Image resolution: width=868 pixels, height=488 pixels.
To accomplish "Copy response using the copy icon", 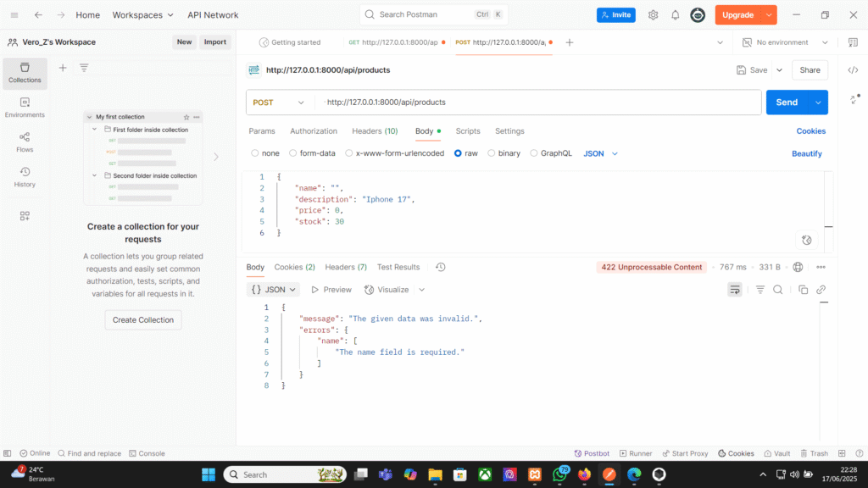I will coord(803,290).
